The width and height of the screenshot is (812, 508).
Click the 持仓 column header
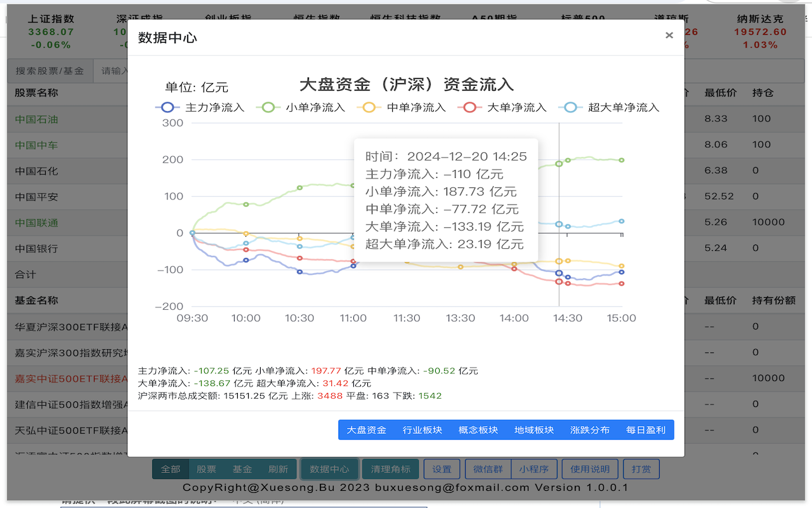tap(763, 93)
